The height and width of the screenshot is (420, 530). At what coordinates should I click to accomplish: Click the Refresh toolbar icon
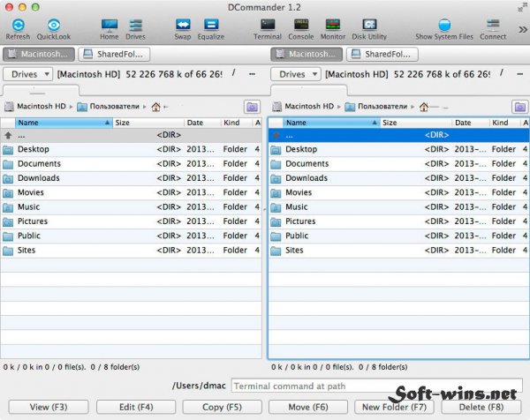click(x=18, y=25)
